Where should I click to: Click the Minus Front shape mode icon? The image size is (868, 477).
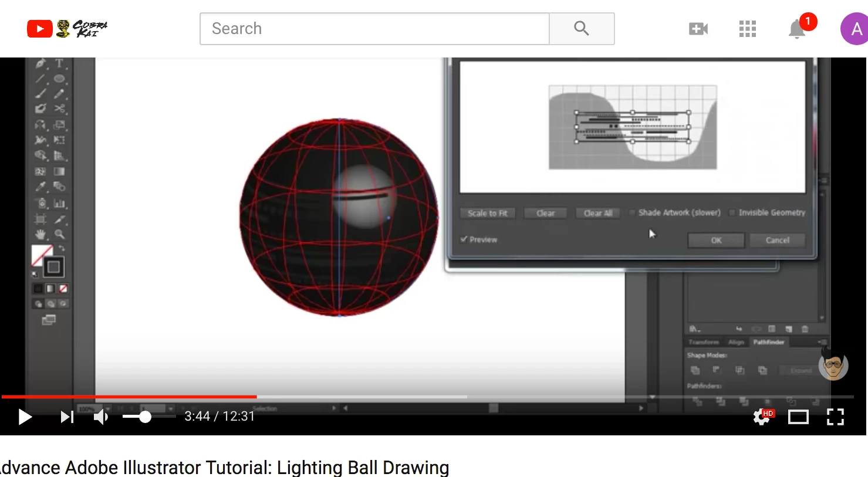[x=717, y=370]
